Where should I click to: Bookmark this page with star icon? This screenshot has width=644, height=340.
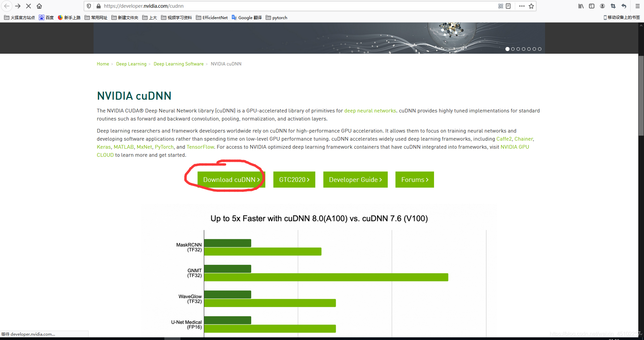[531, 6]
